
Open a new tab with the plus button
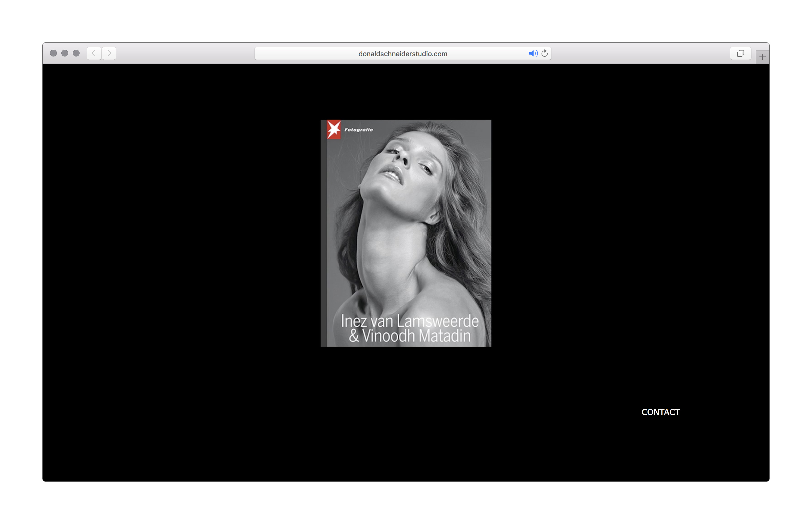coord(762,57)
